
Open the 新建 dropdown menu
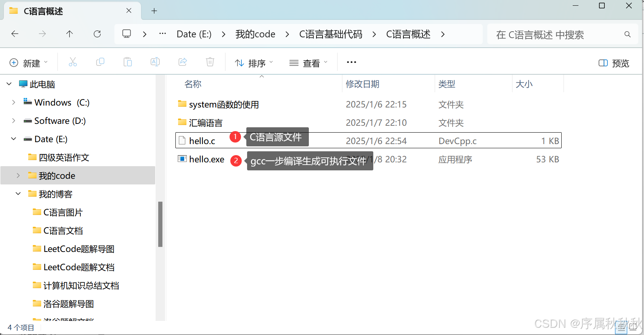(x=29, y=63)
